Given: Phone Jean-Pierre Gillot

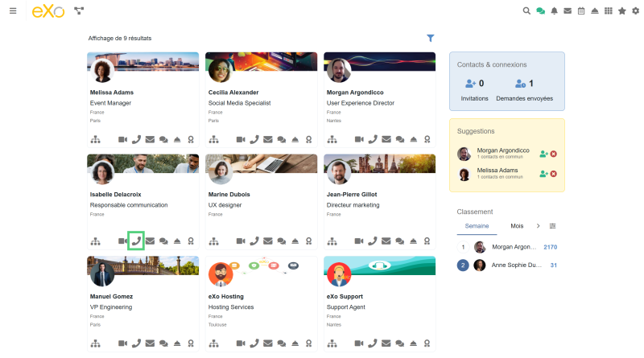Looking at the screenshot, I should tap(373, 241).
